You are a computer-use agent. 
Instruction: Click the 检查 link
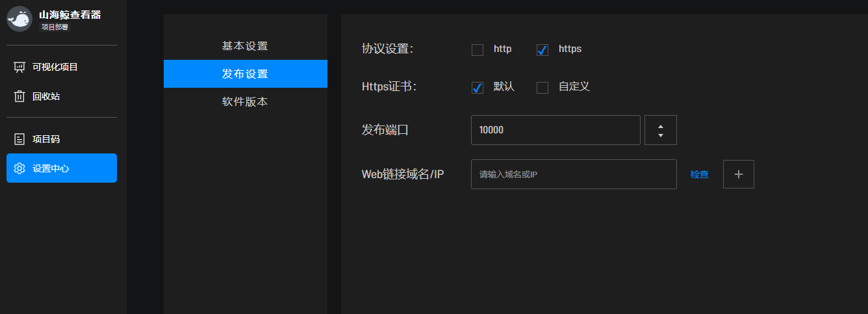point(699,174)
